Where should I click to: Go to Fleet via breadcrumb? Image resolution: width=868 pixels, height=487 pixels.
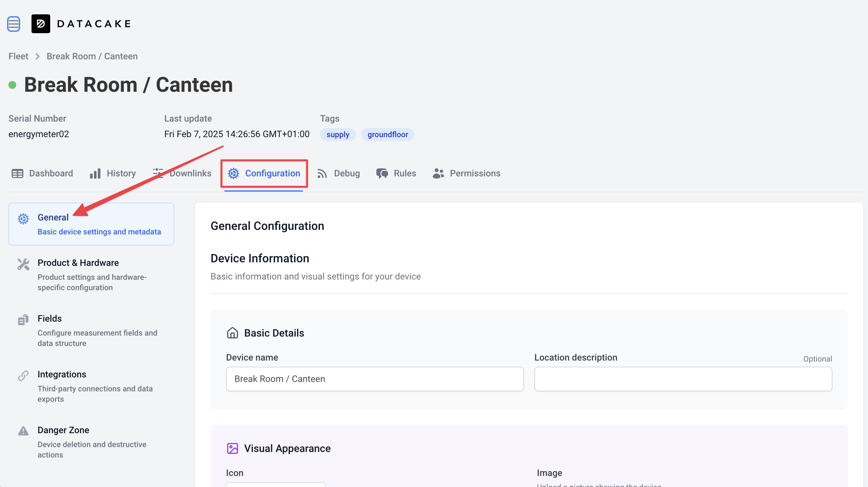click(18, 56)
